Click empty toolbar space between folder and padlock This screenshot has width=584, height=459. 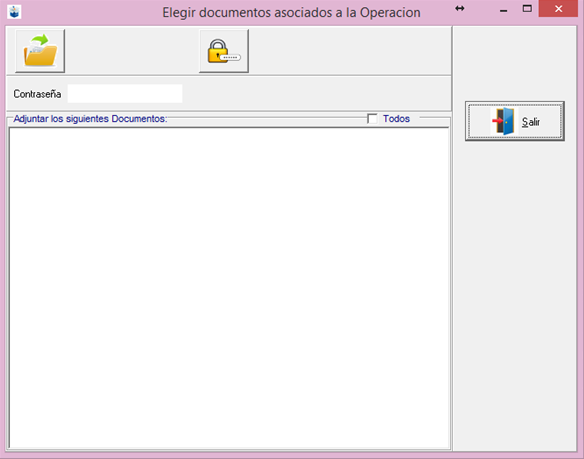[x=132, y=51]
